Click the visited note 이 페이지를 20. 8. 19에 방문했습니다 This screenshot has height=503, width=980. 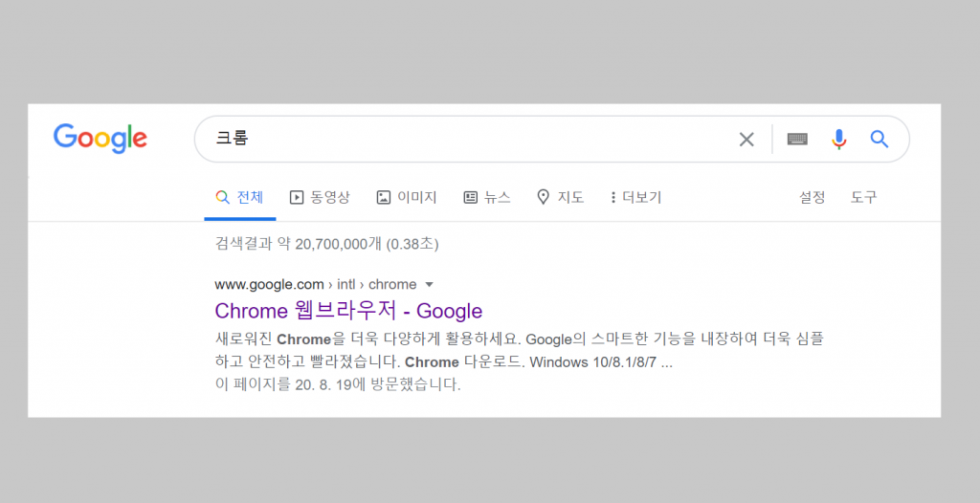338,384
